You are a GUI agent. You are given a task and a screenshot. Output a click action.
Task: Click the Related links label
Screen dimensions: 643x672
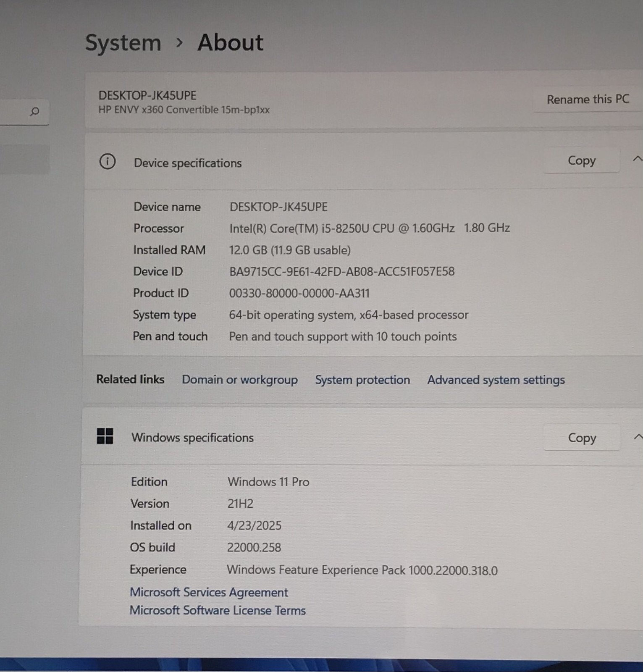click(x=130, y=379)
